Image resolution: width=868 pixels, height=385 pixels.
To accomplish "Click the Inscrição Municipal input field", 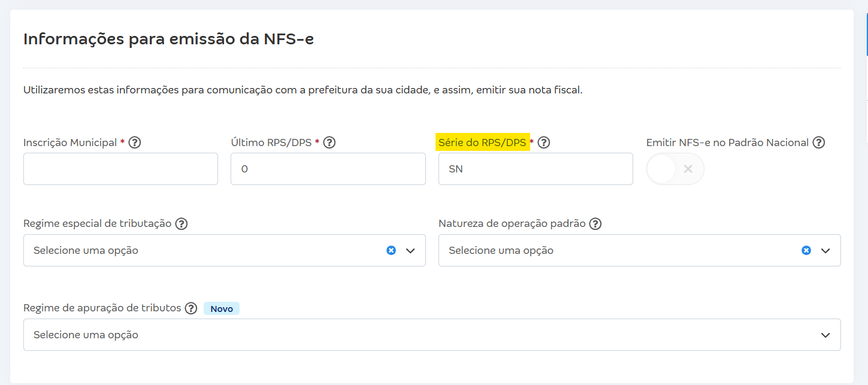I will point(120,169).
